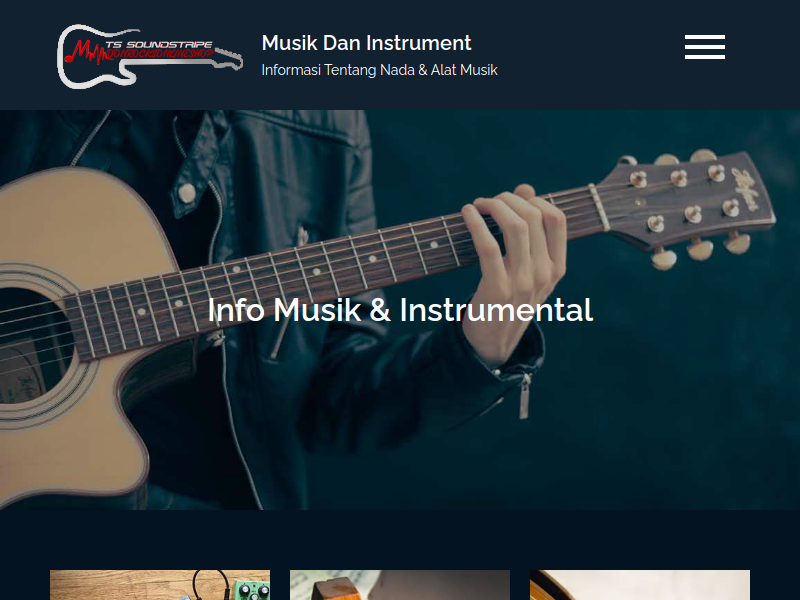Open the middle sheet music post thumbnail
The image size is (800, 600).
tap(399, 585)
